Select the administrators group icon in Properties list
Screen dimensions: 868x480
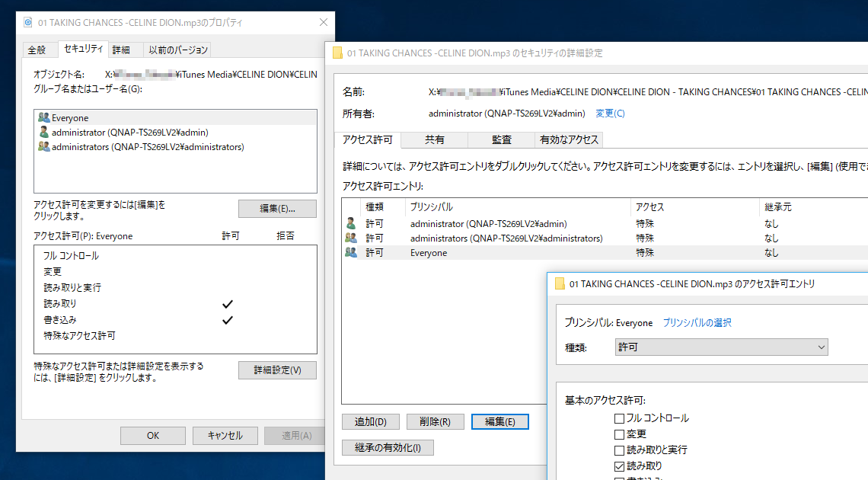pyautogui.click(x=43, y=146)
